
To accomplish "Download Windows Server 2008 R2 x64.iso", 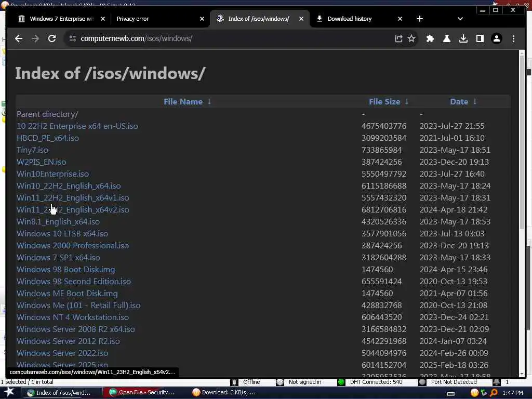I will pos(76,329).
